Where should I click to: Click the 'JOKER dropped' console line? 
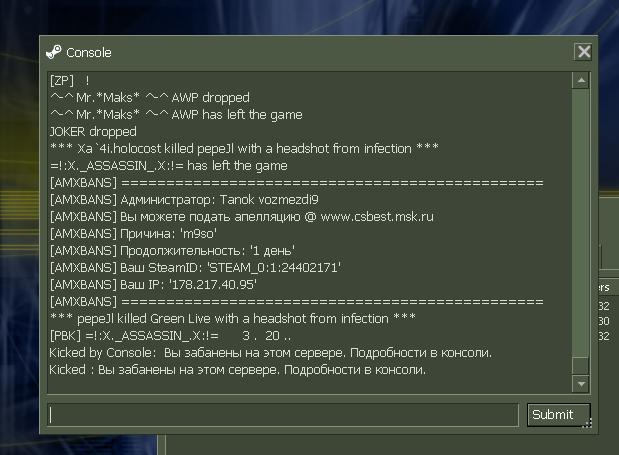coord(93,131)
